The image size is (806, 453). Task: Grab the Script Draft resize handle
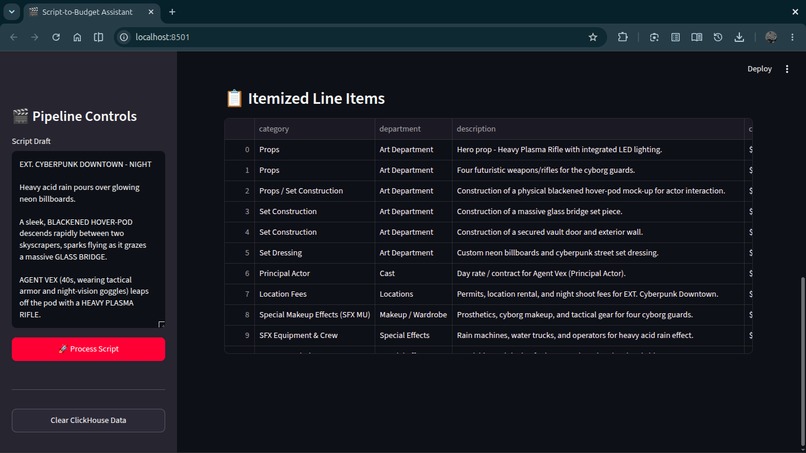pos(161,324)
